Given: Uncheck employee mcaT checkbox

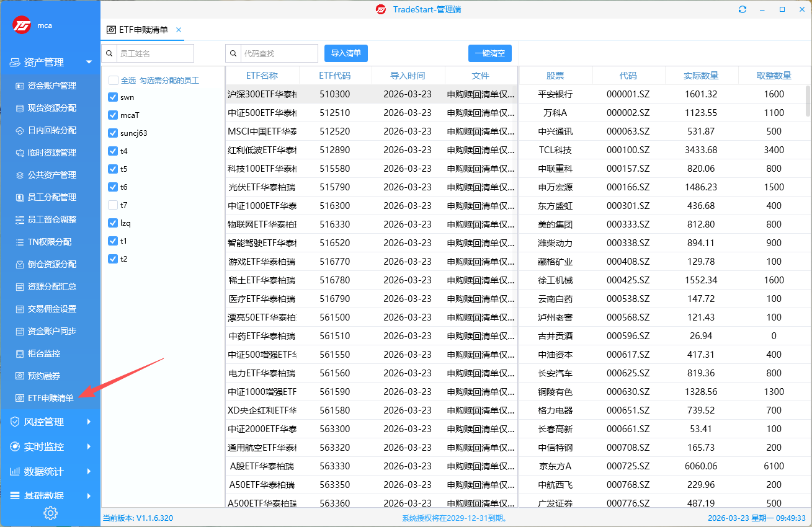Looking at the screenshot, I should (x=113, y=115).
